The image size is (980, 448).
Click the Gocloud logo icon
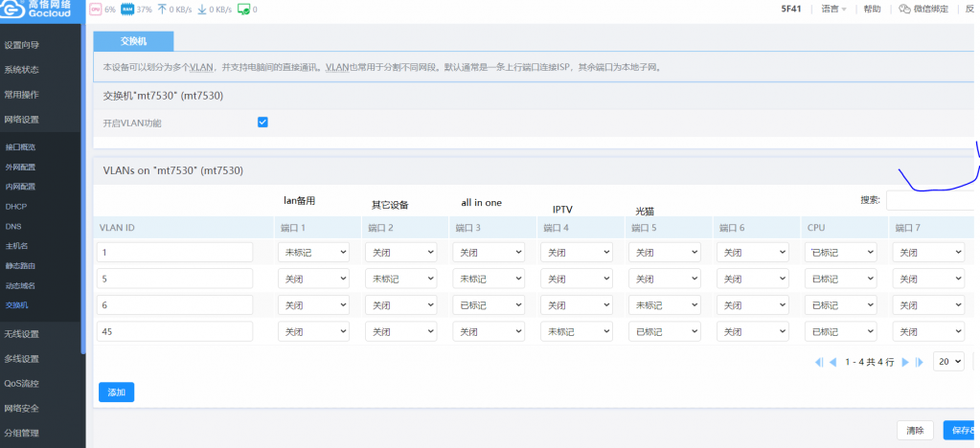pos(12,8)
